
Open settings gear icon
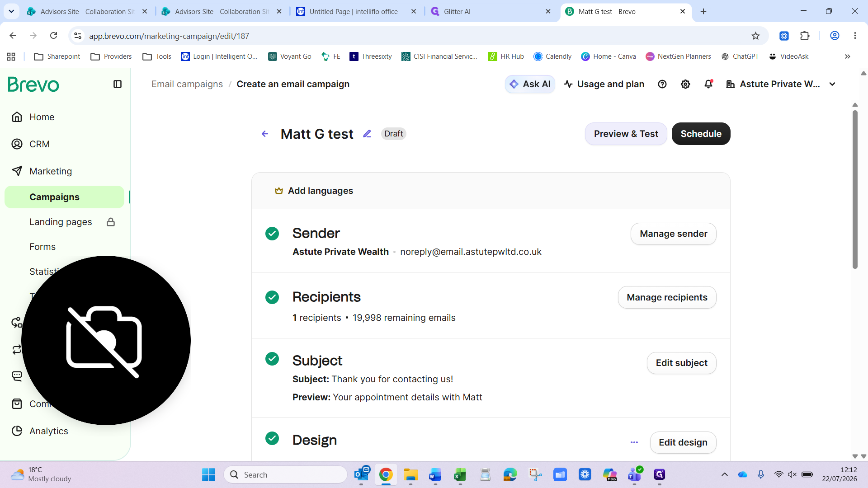[x=685, y=84]
